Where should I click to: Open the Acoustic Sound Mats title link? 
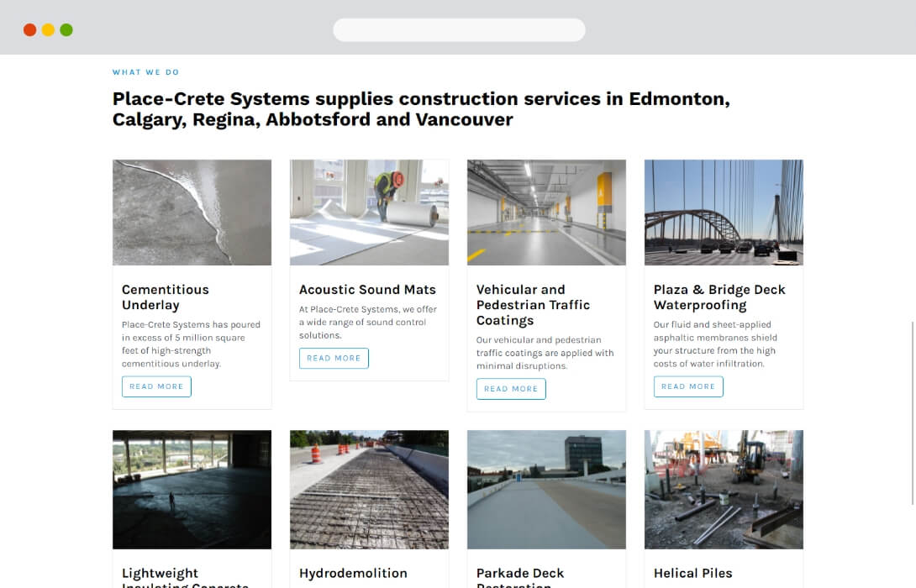pyautogui.click(x=367, y=290)
